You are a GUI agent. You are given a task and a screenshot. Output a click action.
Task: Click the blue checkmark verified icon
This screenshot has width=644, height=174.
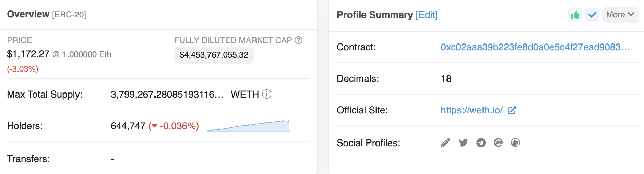[x=592, y=15]
